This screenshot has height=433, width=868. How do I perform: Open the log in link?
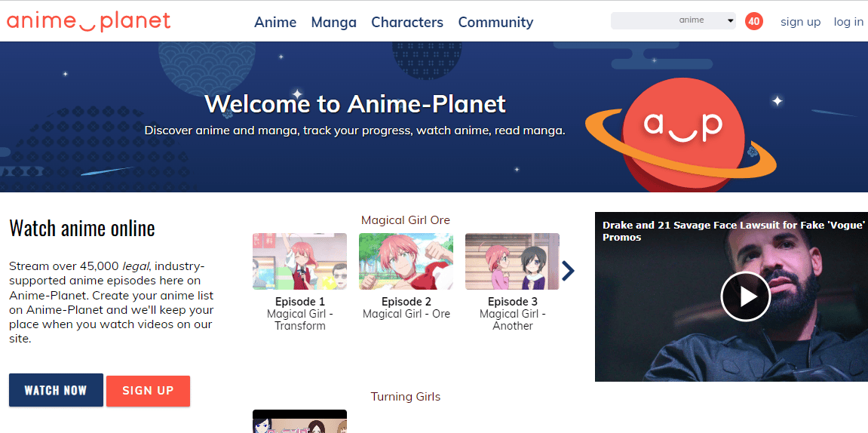848,22
